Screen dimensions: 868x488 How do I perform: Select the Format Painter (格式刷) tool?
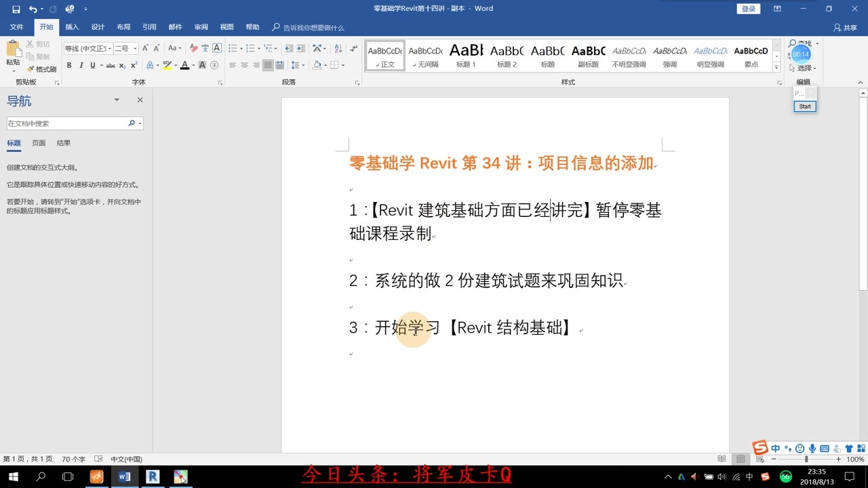[41, 69]
